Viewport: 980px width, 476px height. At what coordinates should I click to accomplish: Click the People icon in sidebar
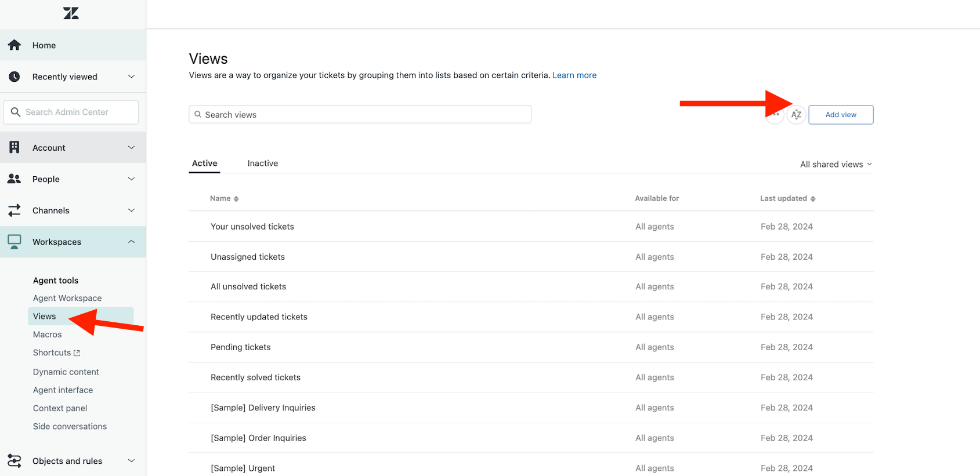coord(15,179)
